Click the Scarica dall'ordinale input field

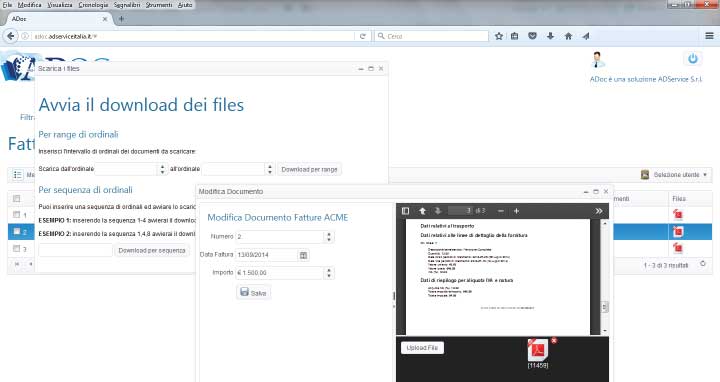click(x=127, y=169)
